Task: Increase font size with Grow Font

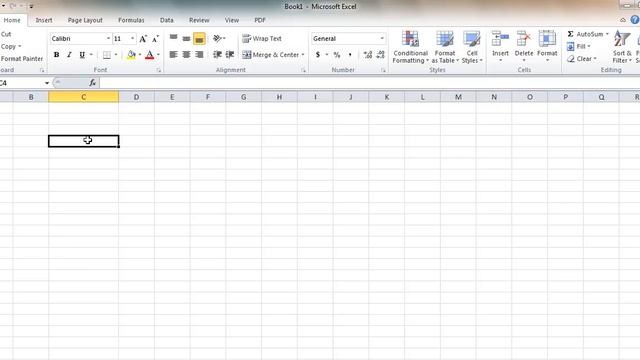Action: 143,39
